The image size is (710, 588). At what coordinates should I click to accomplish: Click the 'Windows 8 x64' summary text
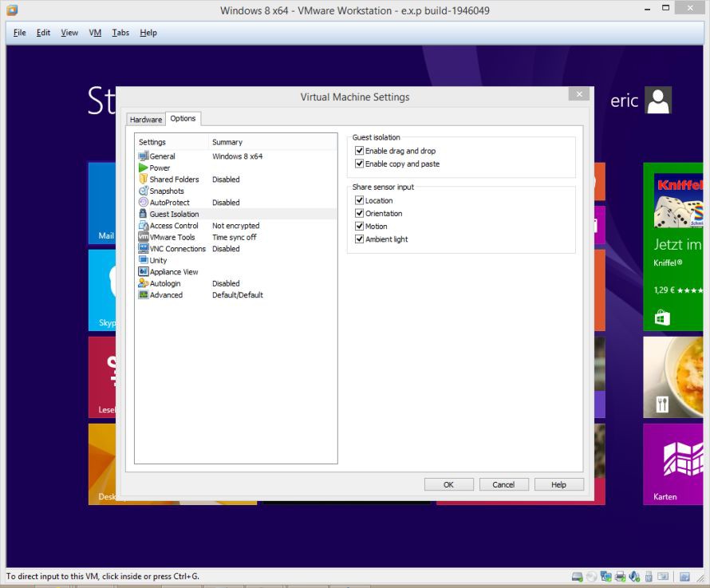point(237,156)
